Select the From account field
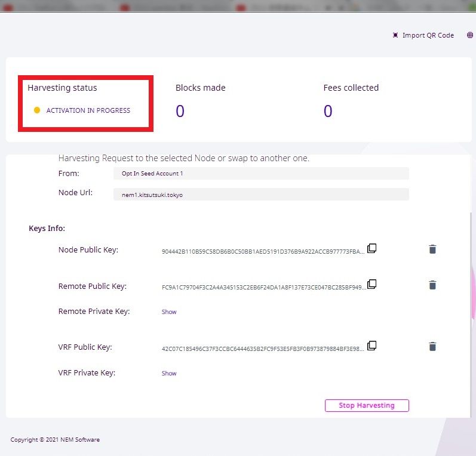 pyautogui.click(x=261, y=174)
